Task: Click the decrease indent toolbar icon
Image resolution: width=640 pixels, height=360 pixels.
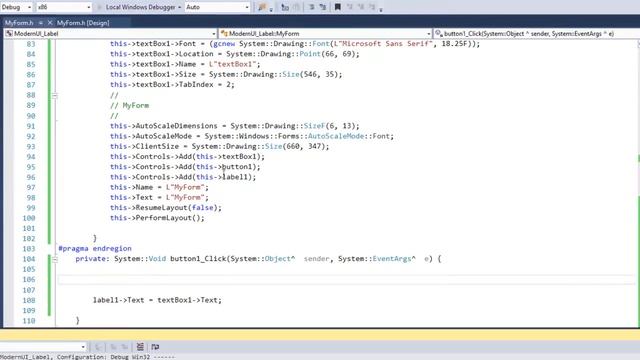Action: click(311, 7)
